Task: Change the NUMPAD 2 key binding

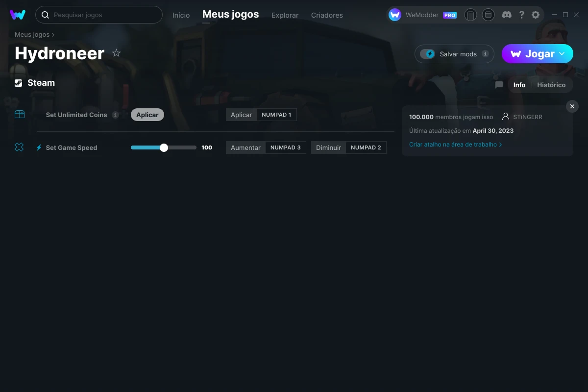Action: point(366,147)
